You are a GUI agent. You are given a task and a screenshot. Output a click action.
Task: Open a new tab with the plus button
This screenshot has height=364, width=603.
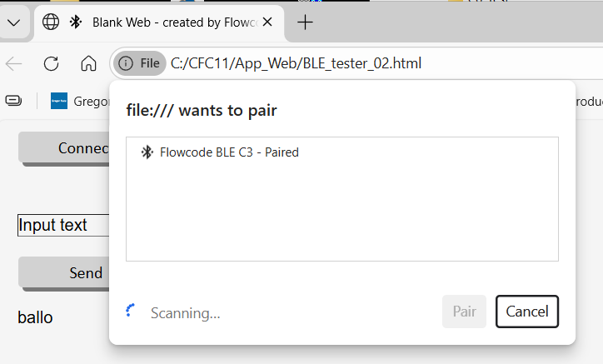(x=305, y=22)
